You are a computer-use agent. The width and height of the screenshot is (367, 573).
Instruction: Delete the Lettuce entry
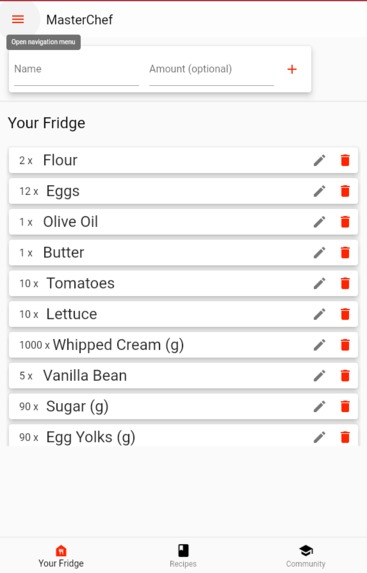[x=345, y=314]
